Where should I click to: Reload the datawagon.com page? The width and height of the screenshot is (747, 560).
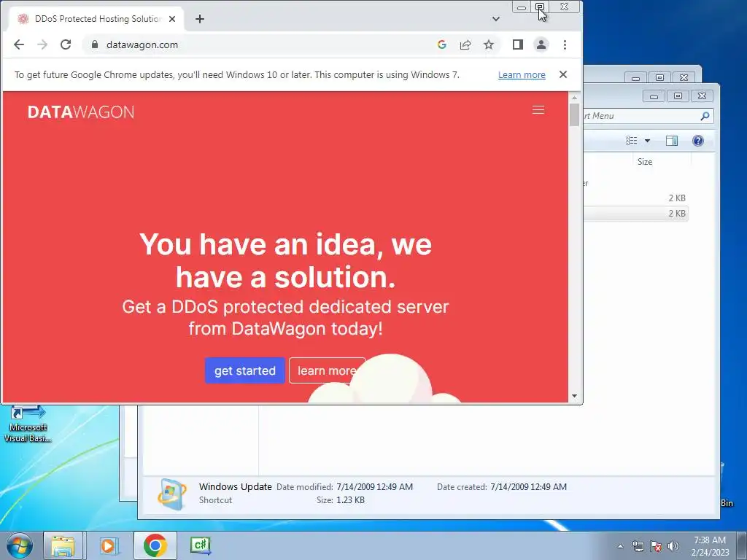tap(66, 44)
